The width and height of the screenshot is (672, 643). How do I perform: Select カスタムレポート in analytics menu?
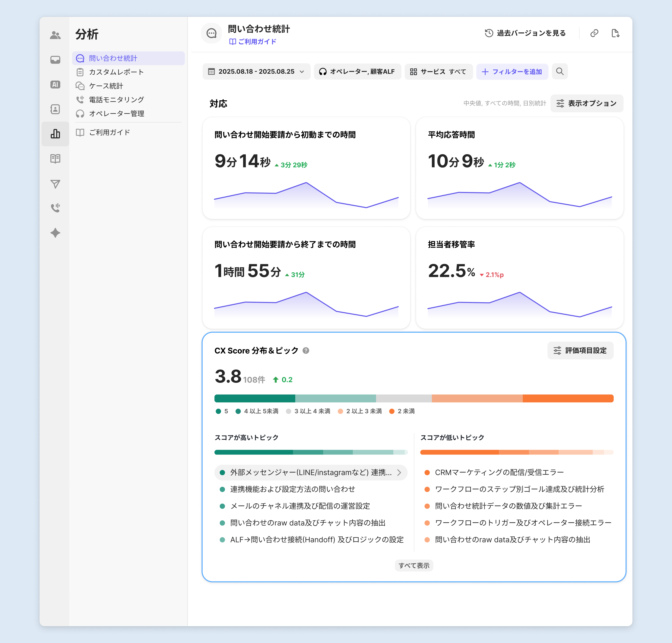pos(116,72)
